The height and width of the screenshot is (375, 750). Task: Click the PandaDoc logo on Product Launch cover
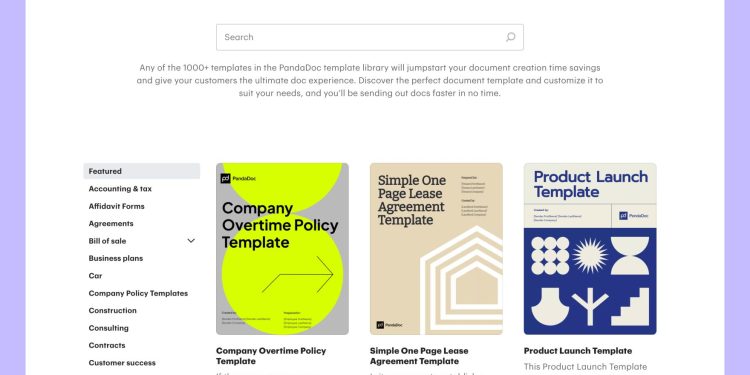click(x=633, y=216)
